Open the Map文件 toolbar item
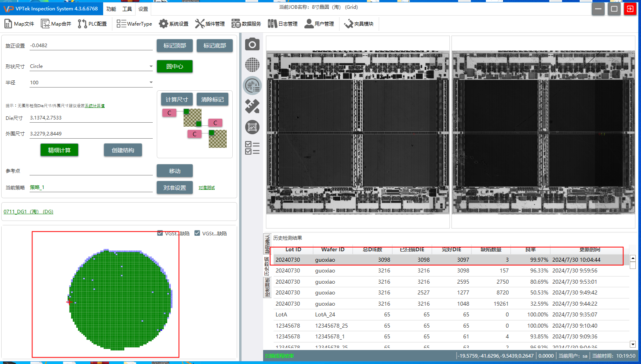This screenshot has height=364, width=641. [19, 24]
